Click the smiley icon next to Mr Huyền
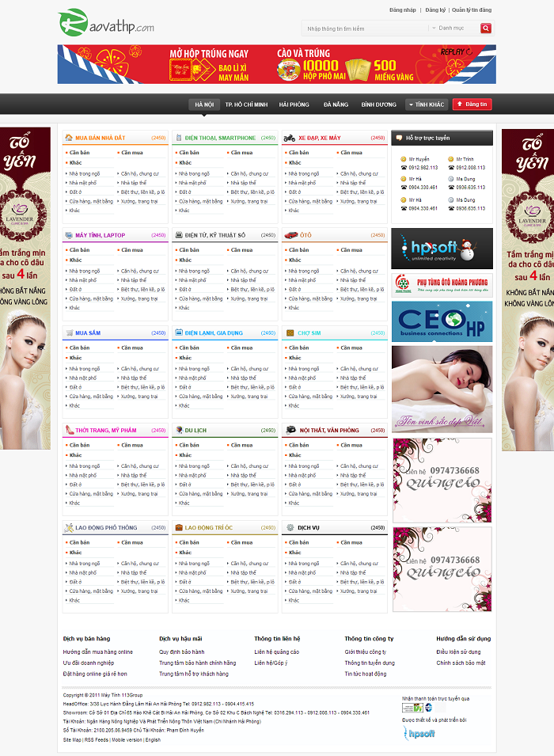 (404, 159)
